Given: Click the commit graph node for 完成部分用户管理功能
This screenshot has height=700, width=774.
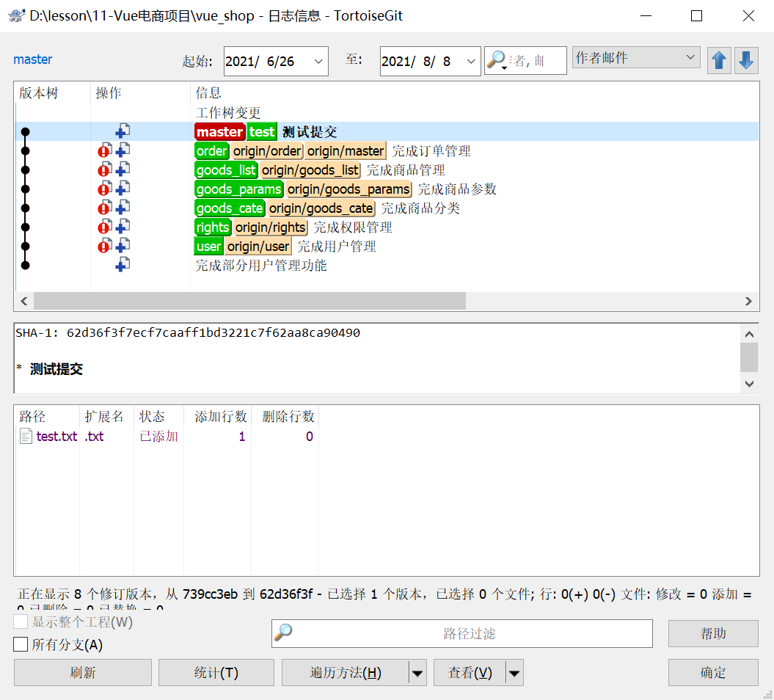Looking at the screenshot, I should 25,266.
